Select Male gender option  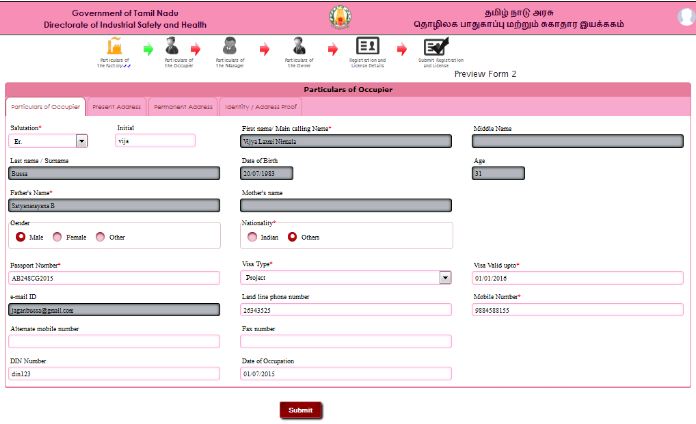tap(20, 237)
